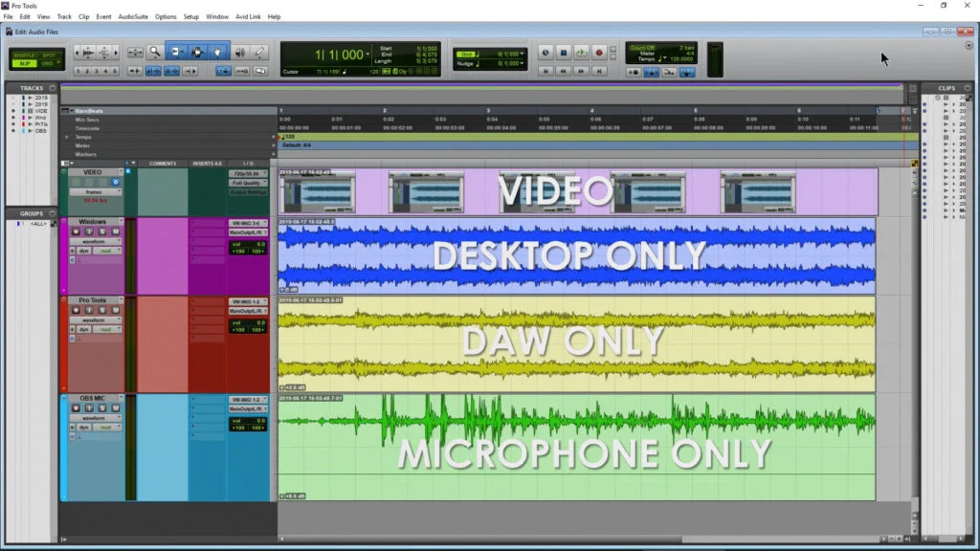Open the VIDEO track frames view selector
Image resolution: width=980 pixels, height=551 pixels.
click(x=95, y=191)
